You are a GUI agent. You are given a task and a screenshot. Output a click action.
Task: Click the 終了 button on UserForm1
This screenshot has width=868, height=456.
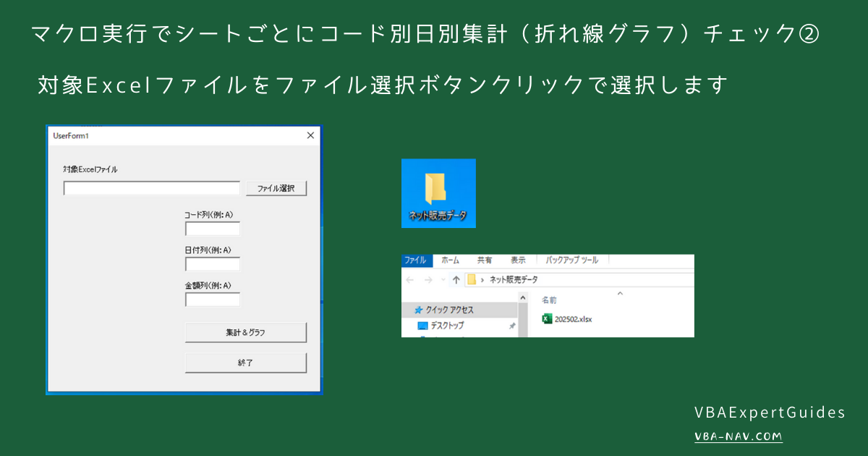246,362
